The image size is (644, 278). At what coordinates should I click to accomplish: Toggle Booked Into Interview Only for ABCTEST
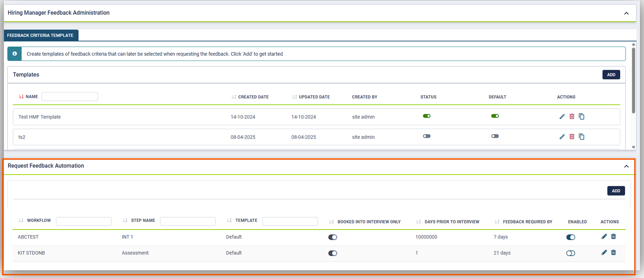[x=333, y=237]
